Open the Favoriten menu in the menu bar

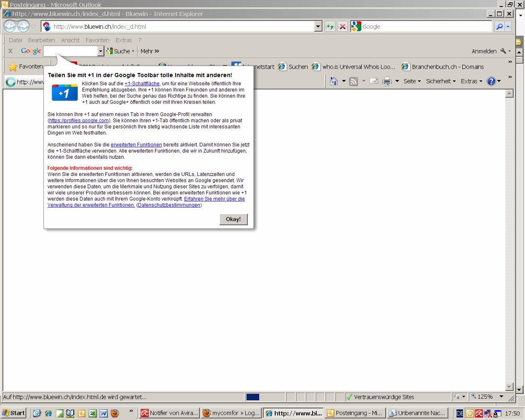coord(97,40)
